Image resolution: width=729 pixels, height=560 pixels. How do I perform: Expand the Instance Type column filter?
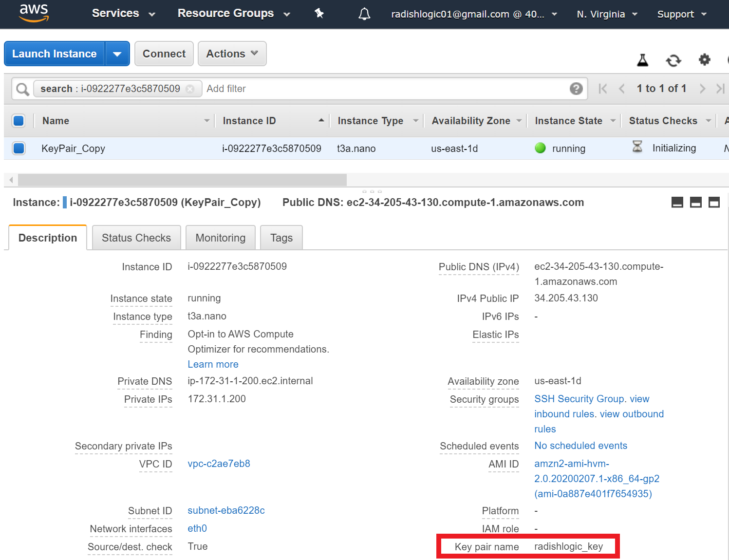click(x=415, y=120)
